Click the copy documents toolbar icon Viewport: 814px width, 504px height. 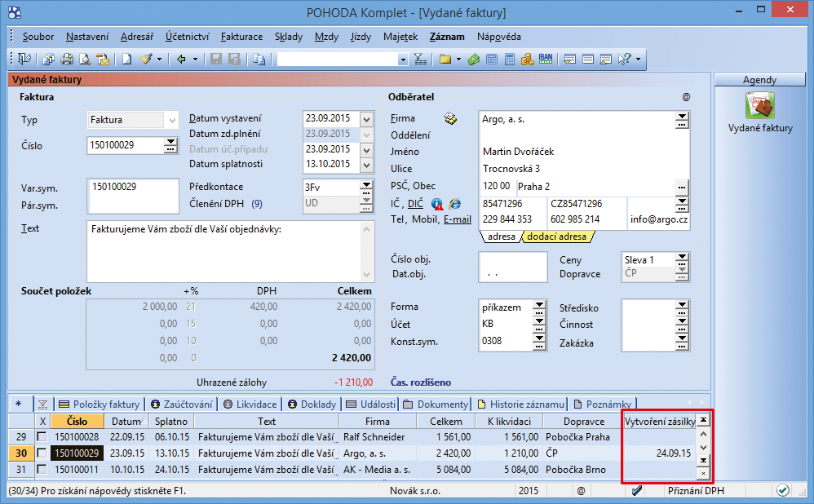48,60
